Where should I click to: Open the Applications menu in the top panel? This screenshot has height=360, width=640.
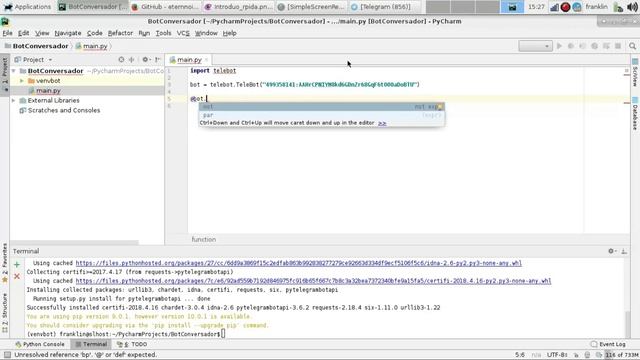27,7
